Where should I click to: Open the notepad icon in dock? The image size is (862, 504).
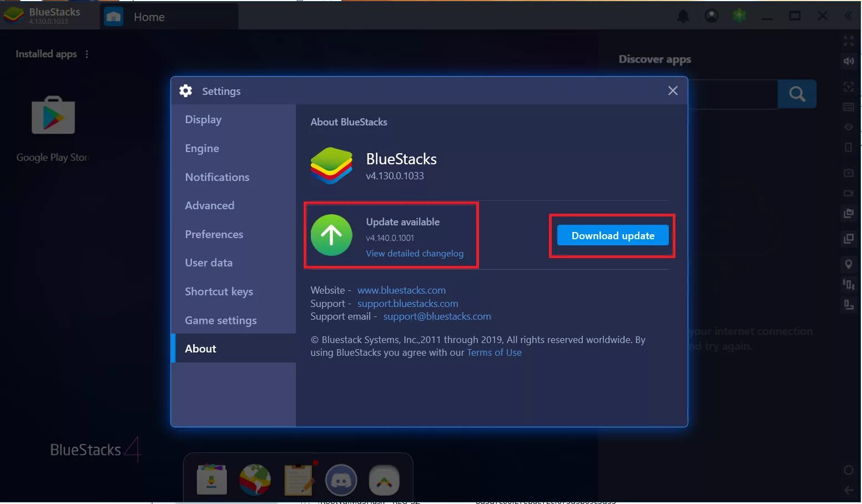(299, 479)
